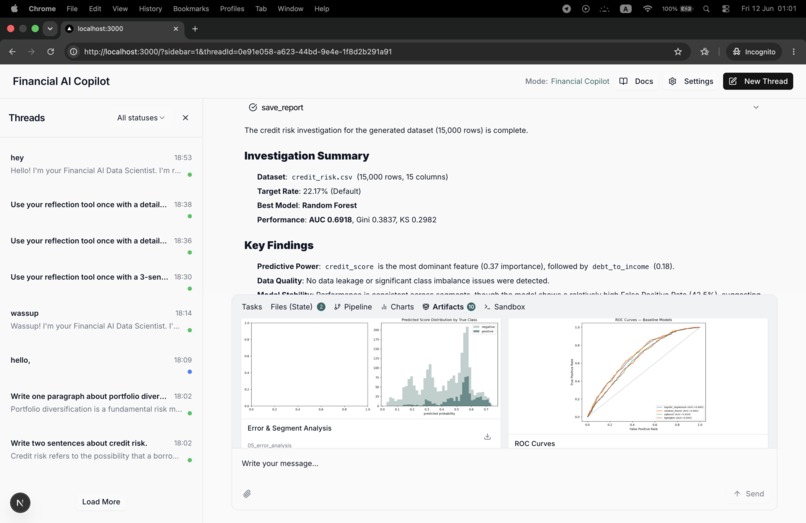
Task: Click the round N avatar button
Action: 20,502
